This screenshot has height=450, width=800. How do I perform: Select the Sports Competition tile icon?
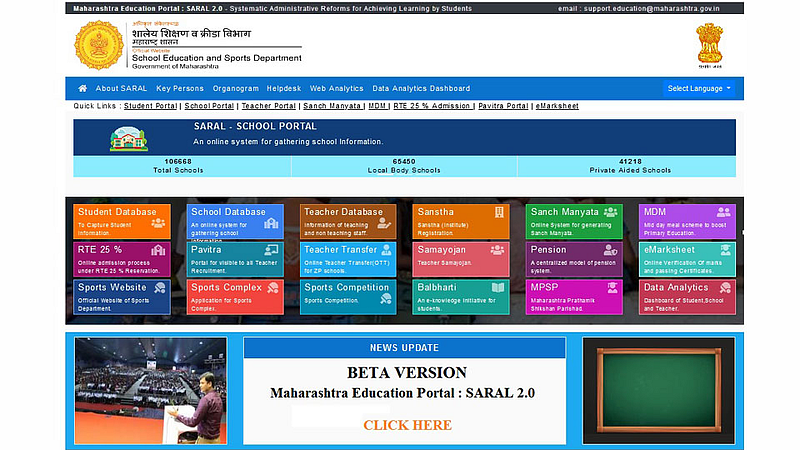[x=386, y=299]
